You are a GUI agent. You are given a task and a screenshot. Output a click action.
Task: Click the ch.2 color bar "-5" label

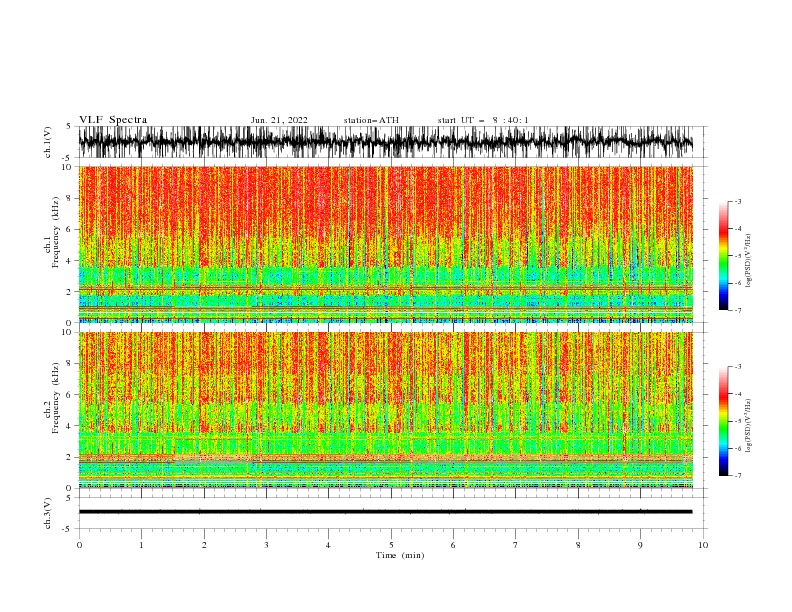(x=737, y=421)
